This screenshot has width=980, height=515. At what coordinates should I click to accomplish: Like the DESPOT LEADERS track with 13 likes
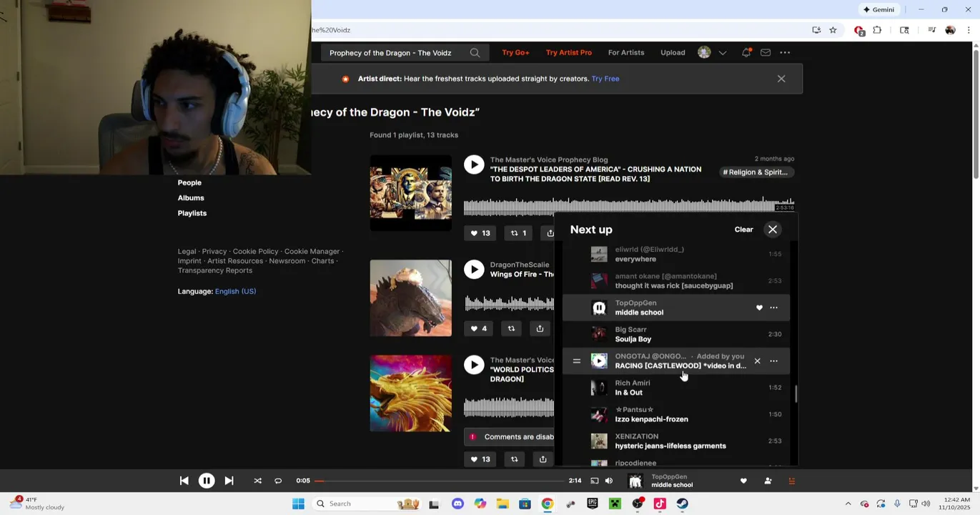click(480, 233)
